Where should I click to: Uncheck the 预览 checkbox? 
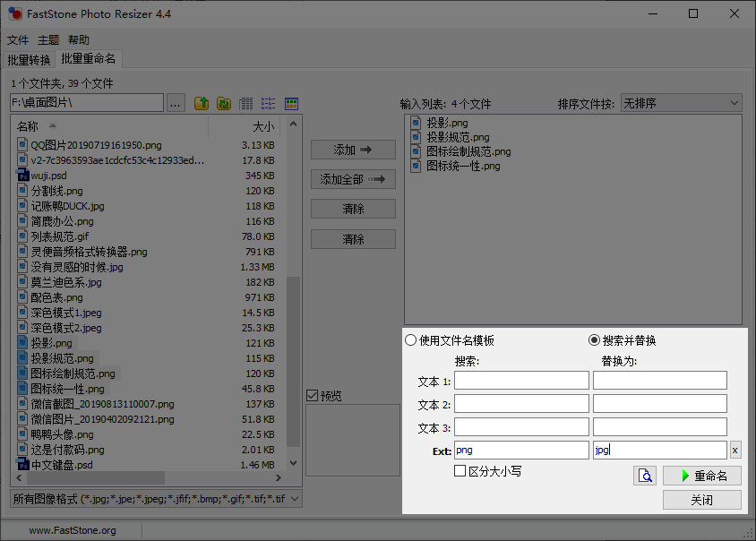point(312,396)
